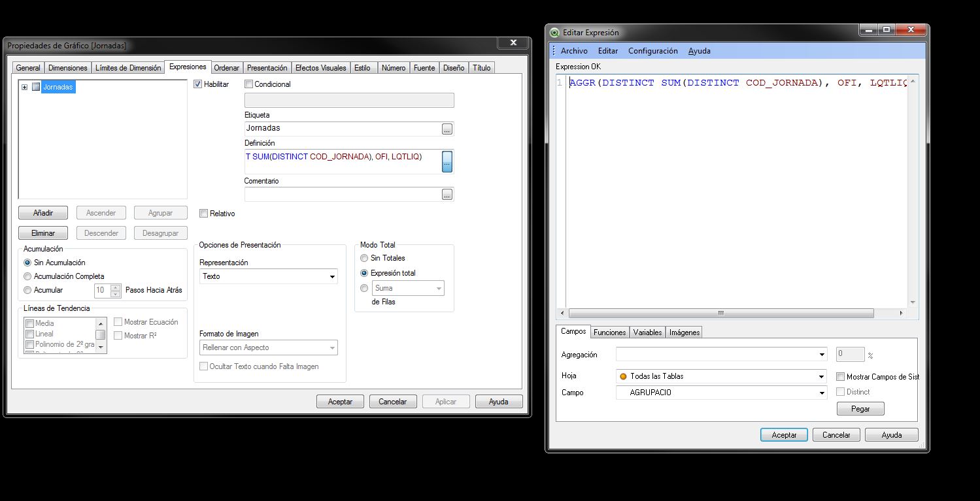Image resolution: width=980 pixels, height=501 pixels.
Task: Open the Ordenar tab
Action: (227, 68)
